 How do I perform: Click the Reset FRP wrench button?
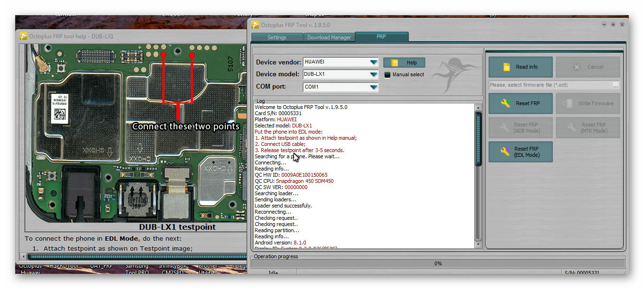(x=520, y=103)
